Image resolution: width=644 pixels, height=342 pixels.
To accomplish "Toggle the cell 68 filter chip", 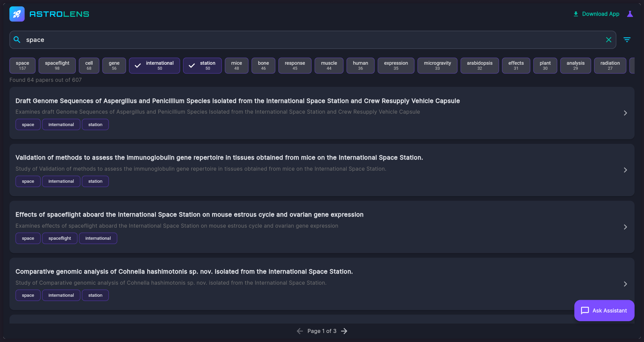I will [89, 65].
